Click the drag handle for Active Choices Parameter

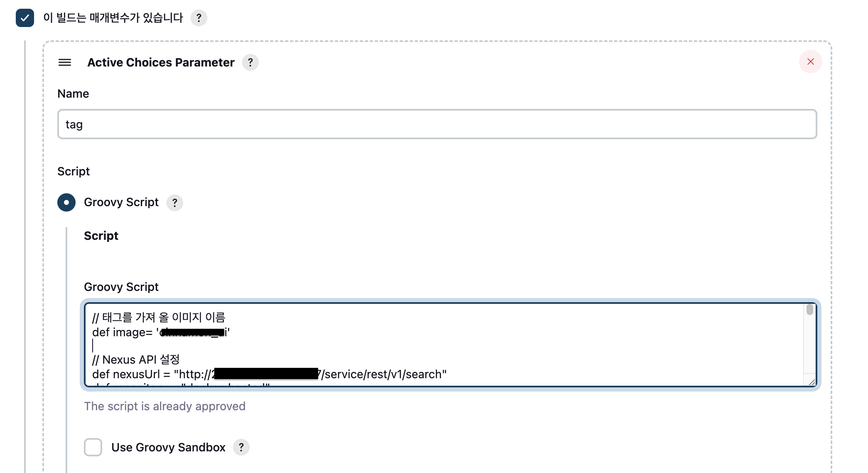(65, 62)
